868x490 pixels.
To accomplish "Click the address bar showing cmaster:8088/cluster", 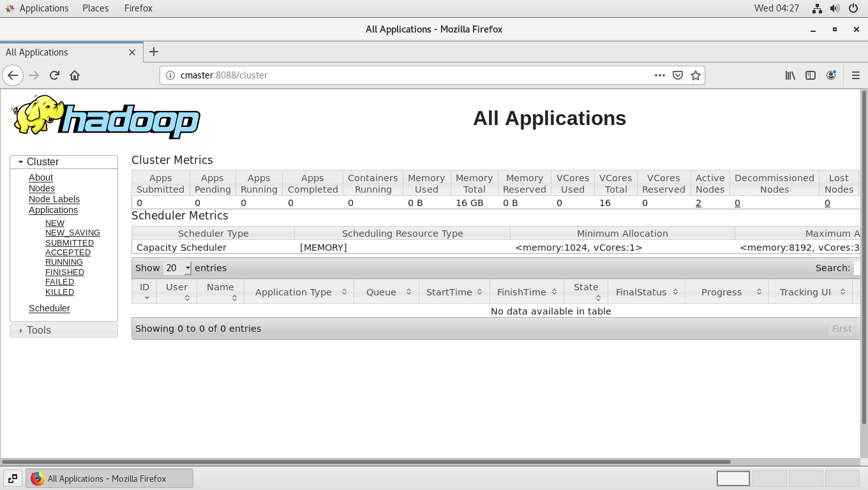I will click(x=408, y=75).
